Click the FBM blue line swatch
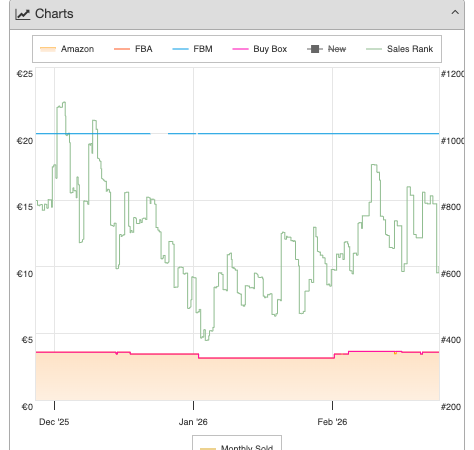Image resolution: width=474 pixels, height=450 pixels. [180, 49]
